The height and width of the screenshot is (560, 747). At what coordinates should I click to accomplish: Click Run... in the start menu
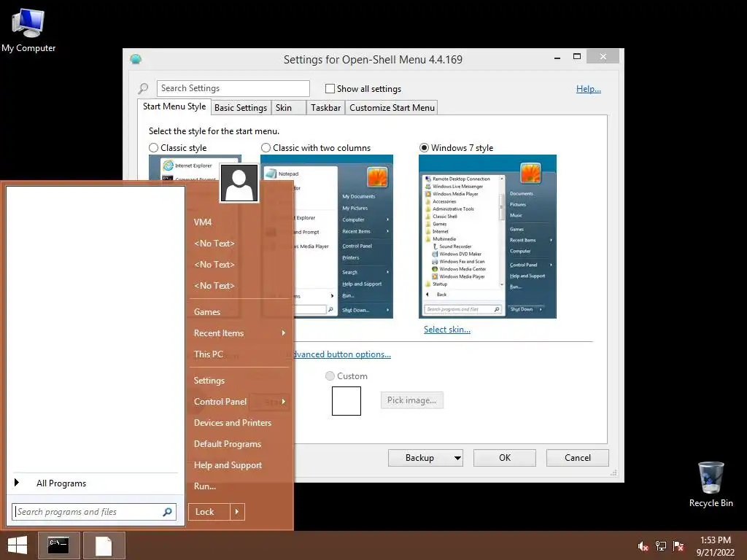[x=205, y=486]
